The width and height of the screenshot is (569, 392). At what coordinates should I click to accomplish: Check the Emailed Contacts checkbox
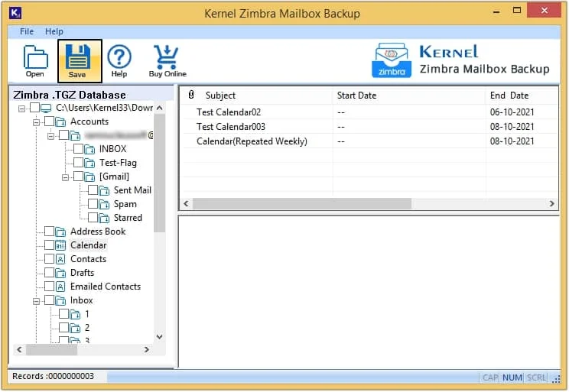point(50,287)
